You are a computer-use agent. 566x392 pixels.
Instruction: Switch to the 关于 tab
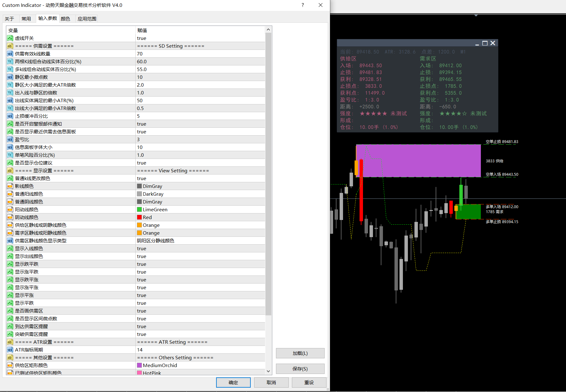tap(9, 19)
